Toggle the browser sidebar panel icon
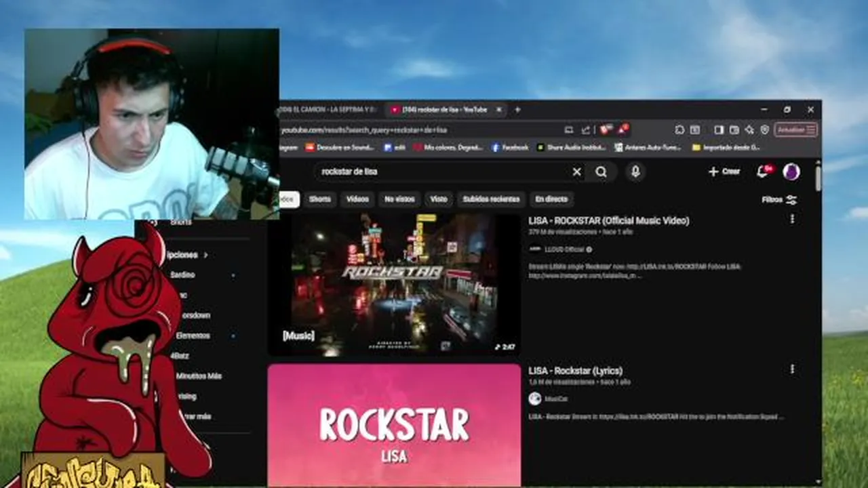868x488 pixels. pos(719,129)
